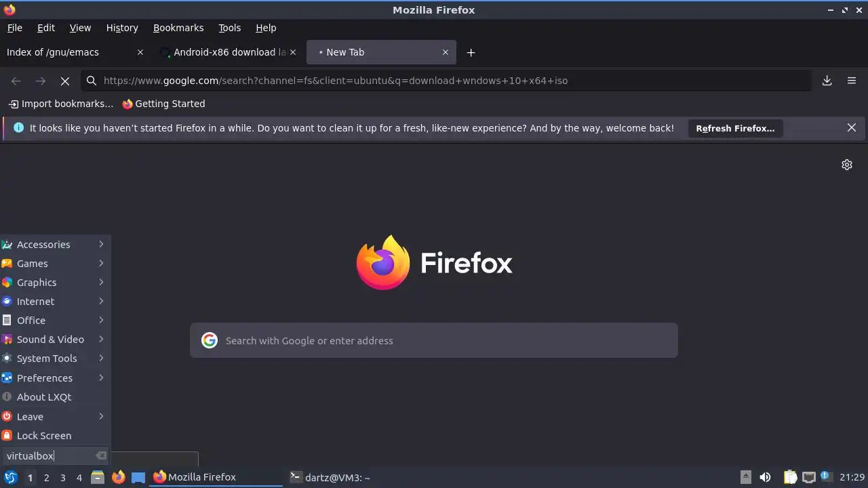Click the back navigation arrow
The height and width of the screenshot is (488, 868).
click(x=16, y=81)
